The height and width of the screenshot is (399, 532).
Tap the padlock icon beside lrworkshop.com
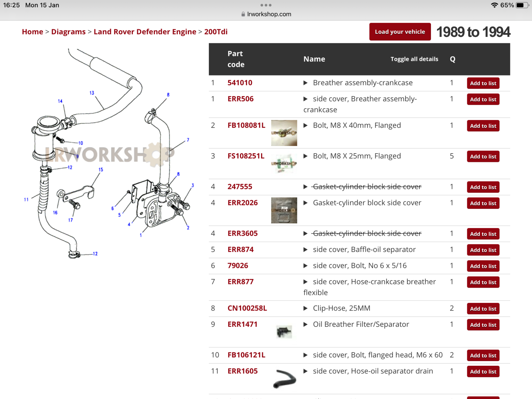tap(243, 14)
